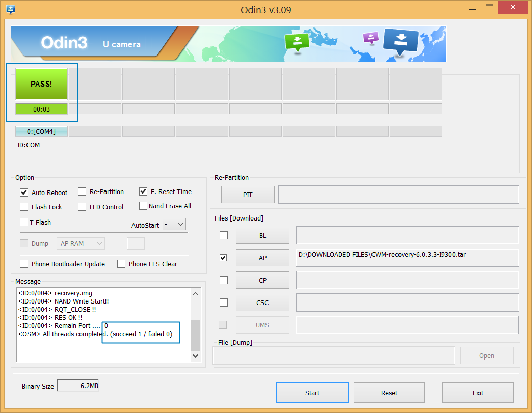Check the Phone EFS Clear option
This screenshot has height=413, width=532.
click(121, 264)
